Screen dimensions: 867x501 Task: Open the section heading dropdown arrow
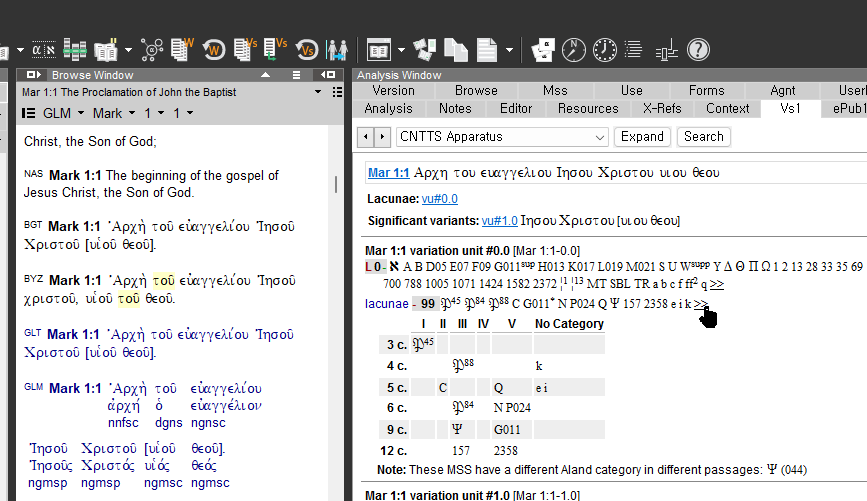[318, 92]
